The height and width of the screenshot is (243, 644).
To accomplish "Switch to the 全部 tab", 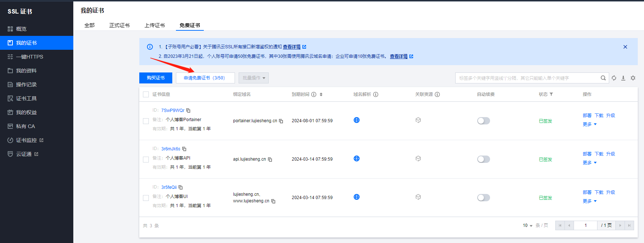I will coord(89,25).
